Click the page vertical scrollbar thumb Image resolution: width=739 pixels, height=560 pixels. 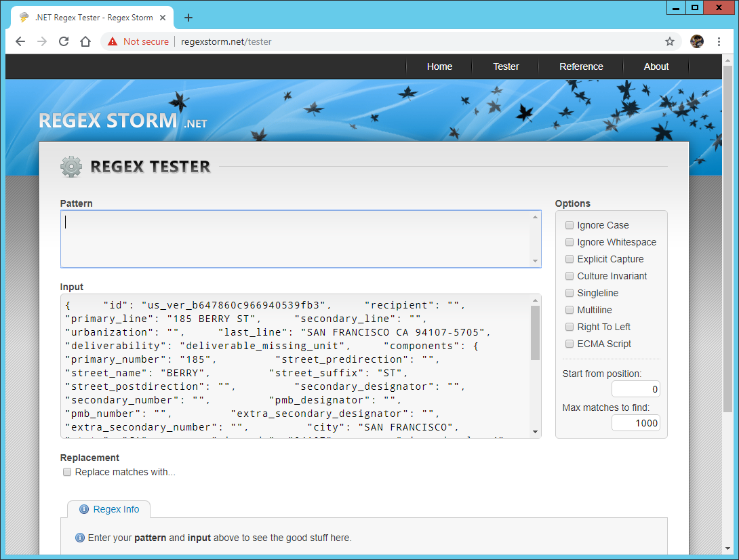pos(727,239)
